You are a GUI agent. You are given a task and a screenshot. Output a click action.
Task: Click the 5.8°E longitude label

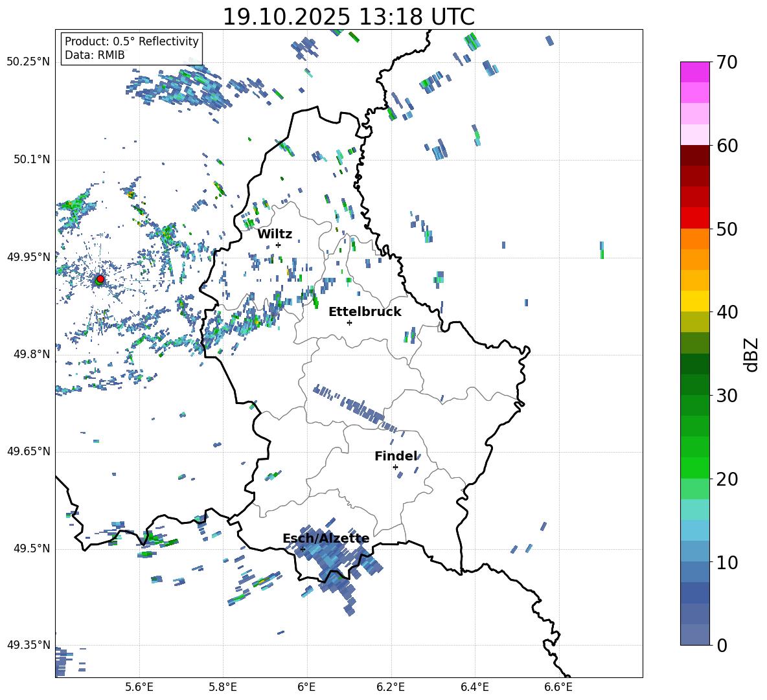point(223,687)
